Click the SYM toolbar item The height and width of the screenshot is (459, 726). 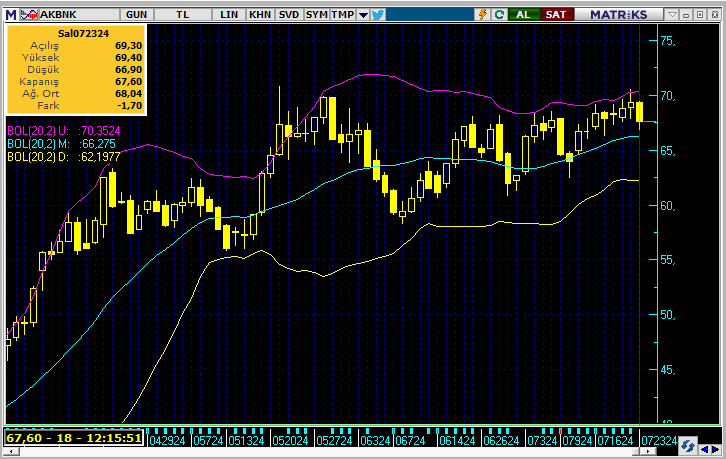click(x=317, y=14)
